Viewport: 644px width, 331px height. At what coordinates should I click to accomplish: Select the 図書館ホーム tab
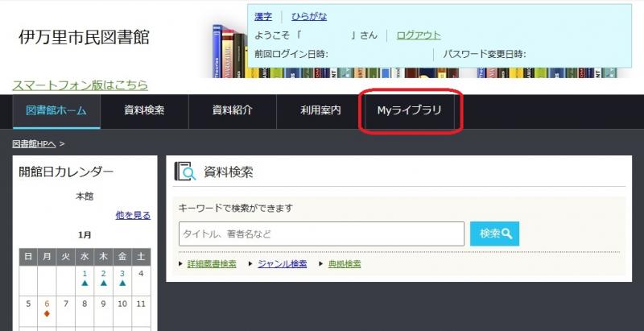click(x=56, y=111)
